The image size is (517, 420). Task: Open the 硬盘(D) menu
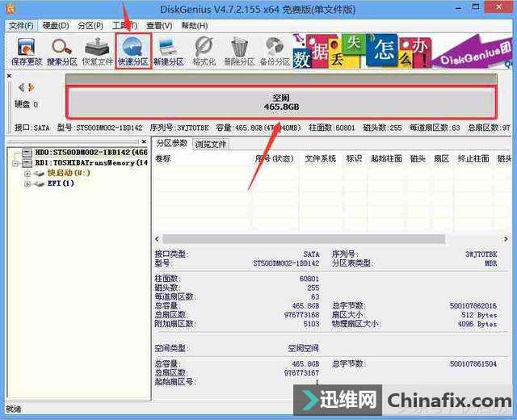tap(55, 25)
